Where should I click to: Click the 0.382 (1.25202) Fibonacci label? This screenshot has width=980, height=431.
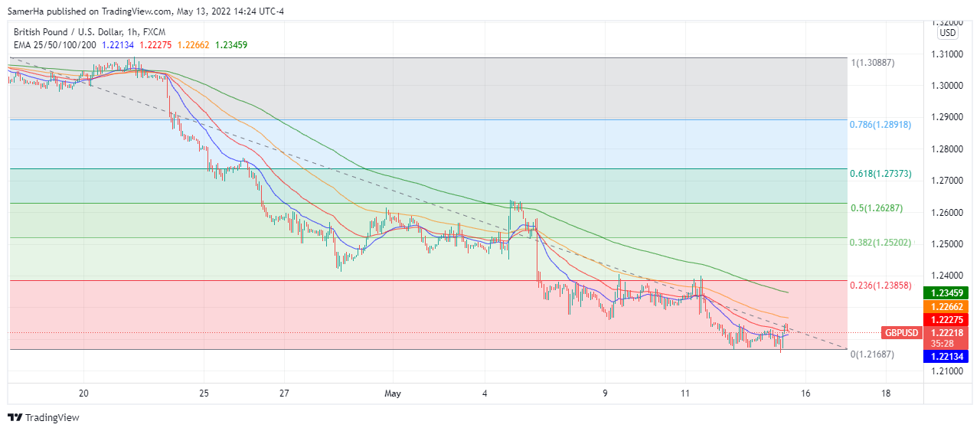[x=880, y=242]
